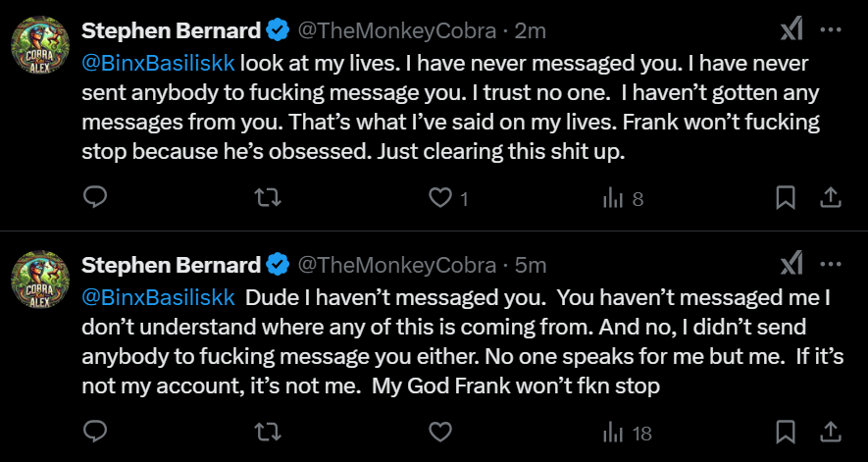The width and height of the screenshot is (868, 462).
Task: Repost the 5m-old tweet
Action: [268, 432]
